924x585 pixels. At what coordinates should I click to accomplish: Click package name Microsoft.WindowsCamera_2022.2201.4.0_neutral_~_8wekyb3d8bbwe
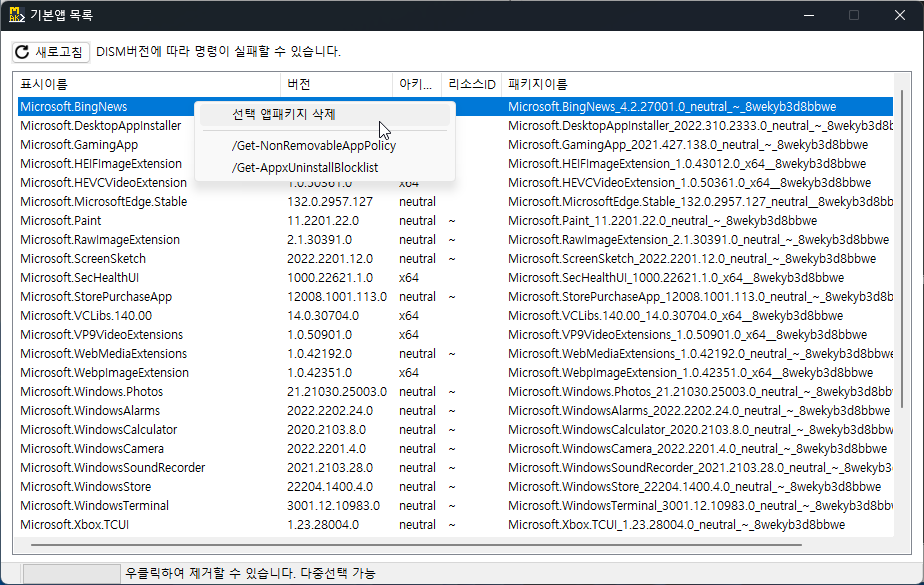point(697,448)
